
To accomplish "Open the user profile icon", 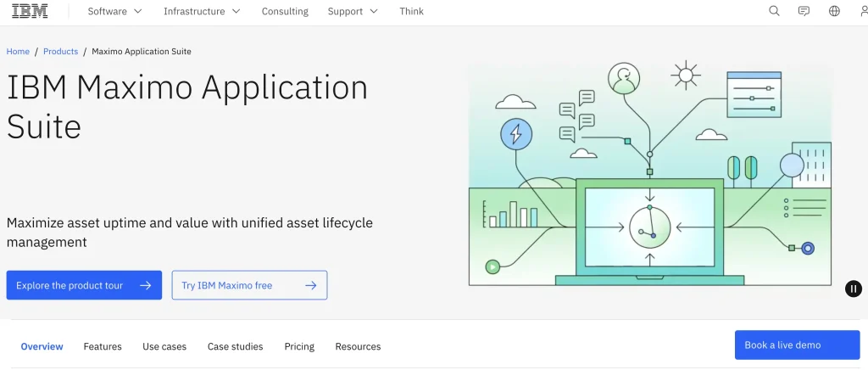I will pos(864,11).
